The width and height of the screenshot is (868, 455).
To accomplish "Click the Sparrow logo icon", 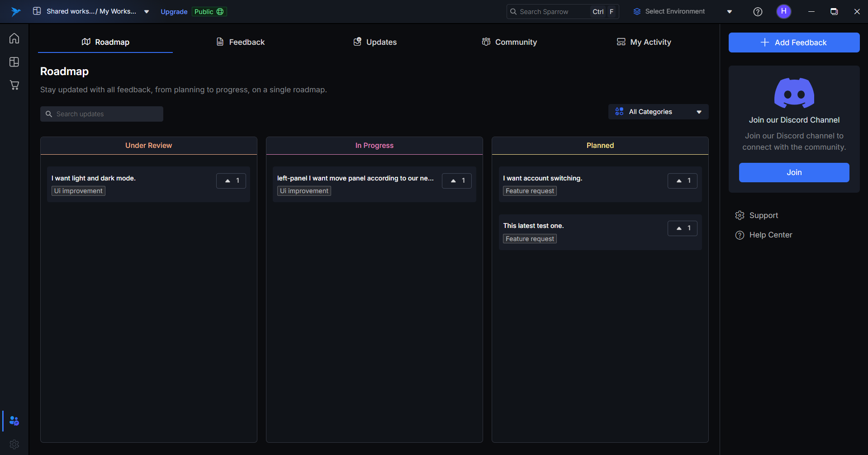I will pos(16,12).
